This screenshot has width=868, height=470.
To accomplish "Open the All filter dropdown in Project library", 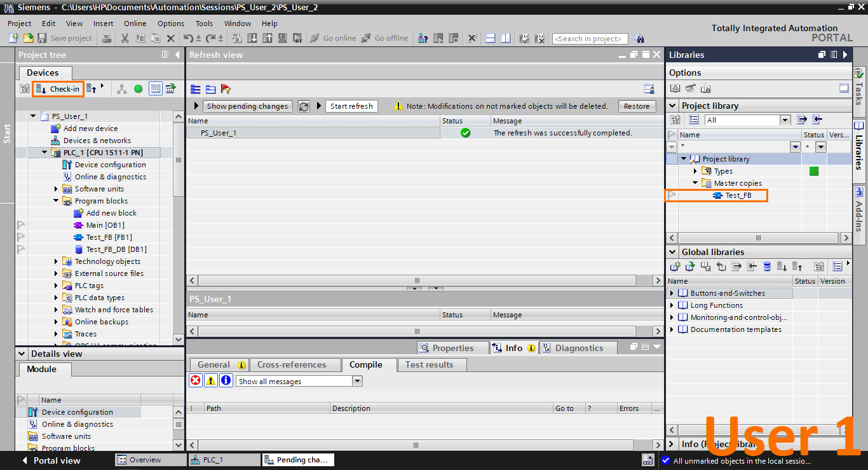I will pos(783,120).
